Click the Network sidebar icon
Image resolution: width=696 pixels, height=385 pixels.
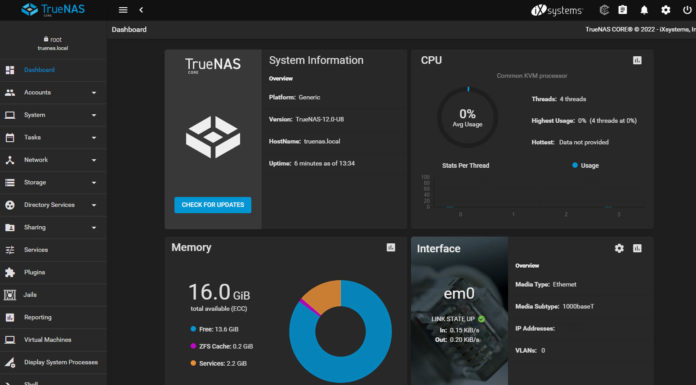pyautogui.click(x=10, y=160)
